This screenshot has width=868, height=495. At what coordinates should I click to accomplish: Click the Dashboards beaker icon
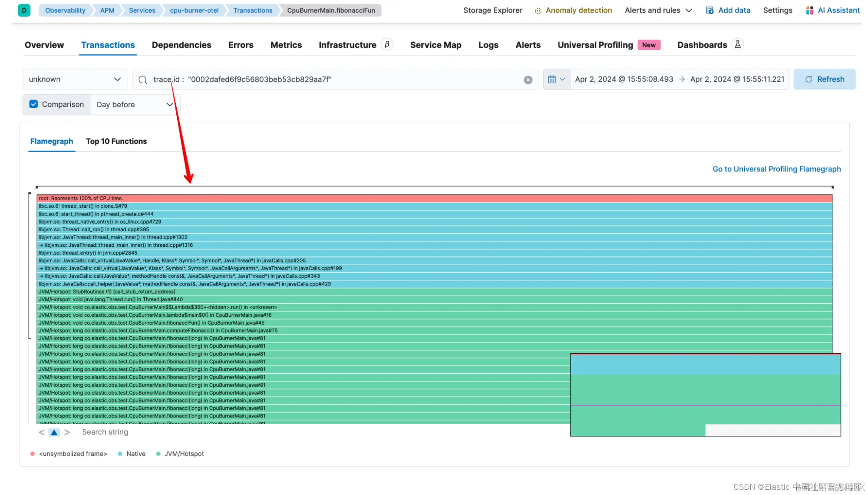point(738,45)
